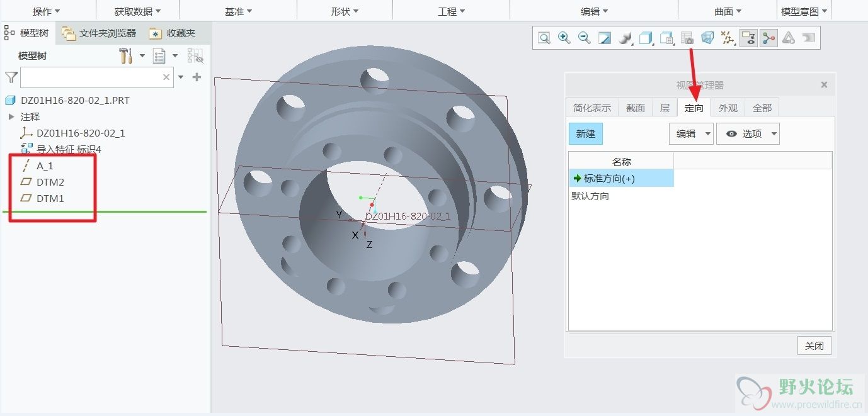Open the 文件夹浏览器 tab

pos(100,33)
